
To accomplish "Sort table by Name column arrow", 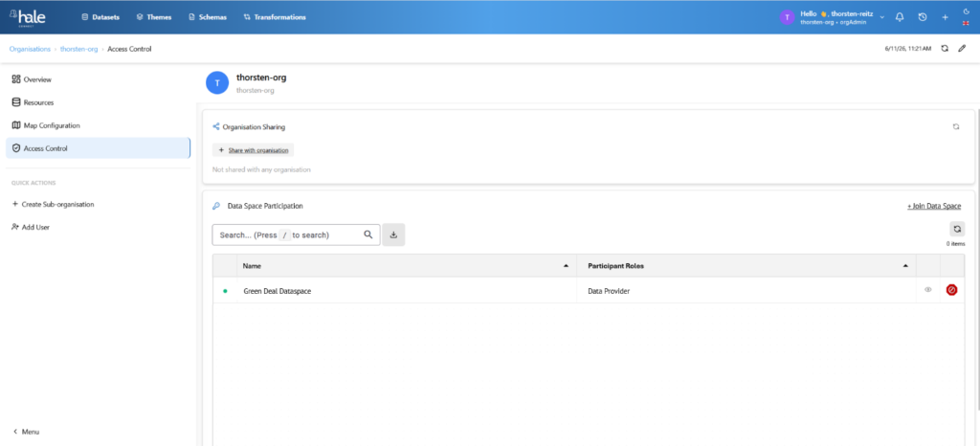I will point(567,266).
